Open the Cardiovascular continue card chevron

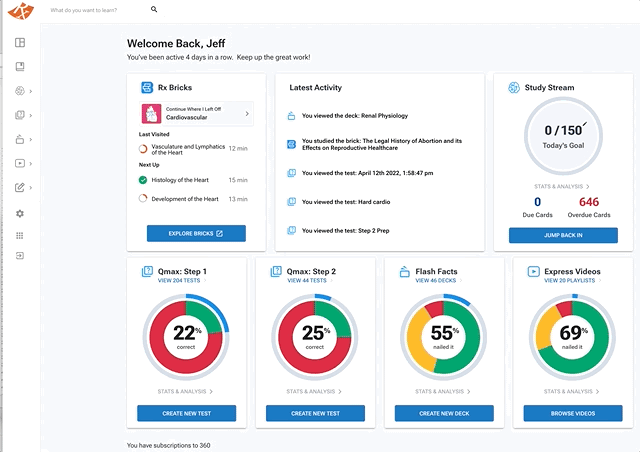pyautogui.click(x=247, y=114)
